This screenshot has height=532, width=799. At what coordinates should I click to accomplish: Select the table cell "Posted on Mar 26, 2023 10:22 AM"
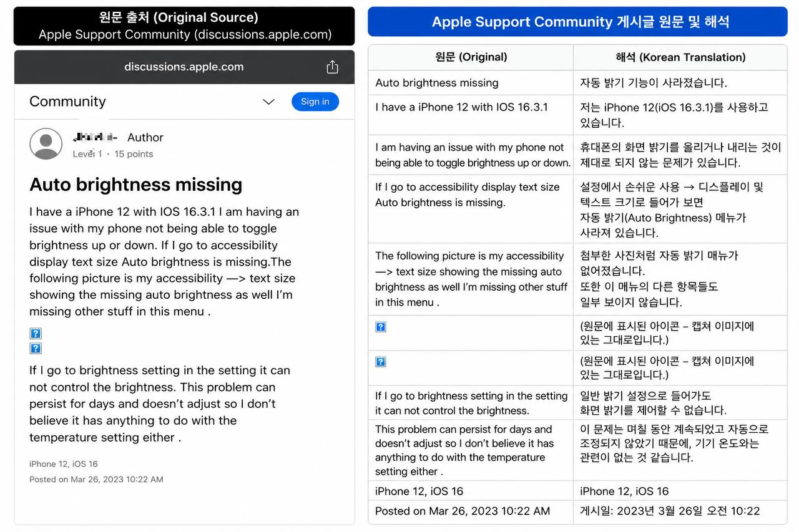(471, 511)
